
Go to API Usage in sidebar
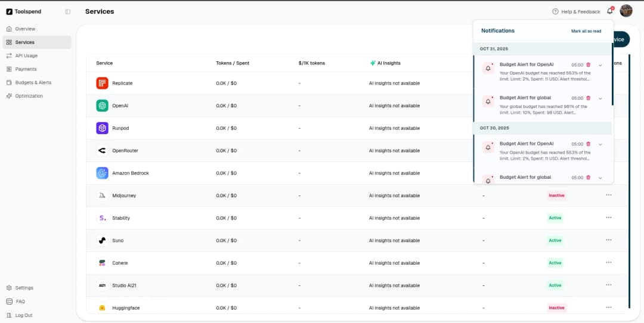click(x=26, y=55)
